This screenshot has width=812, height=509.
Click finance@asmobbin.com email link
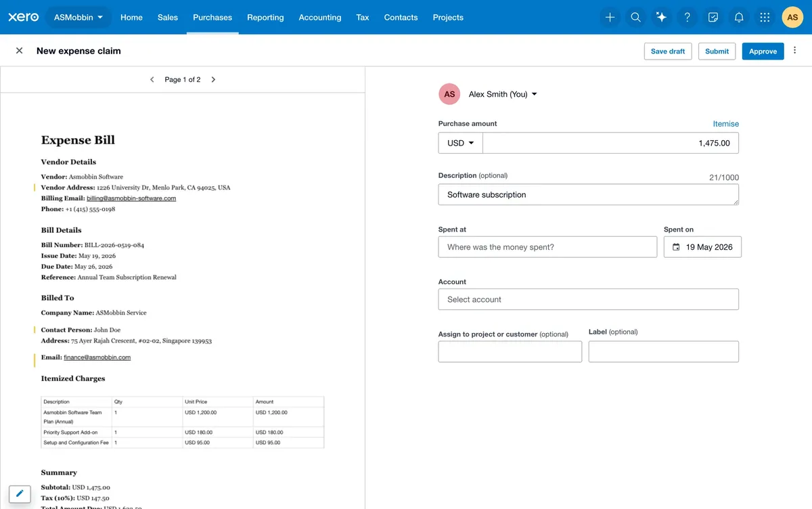point(97,357)
